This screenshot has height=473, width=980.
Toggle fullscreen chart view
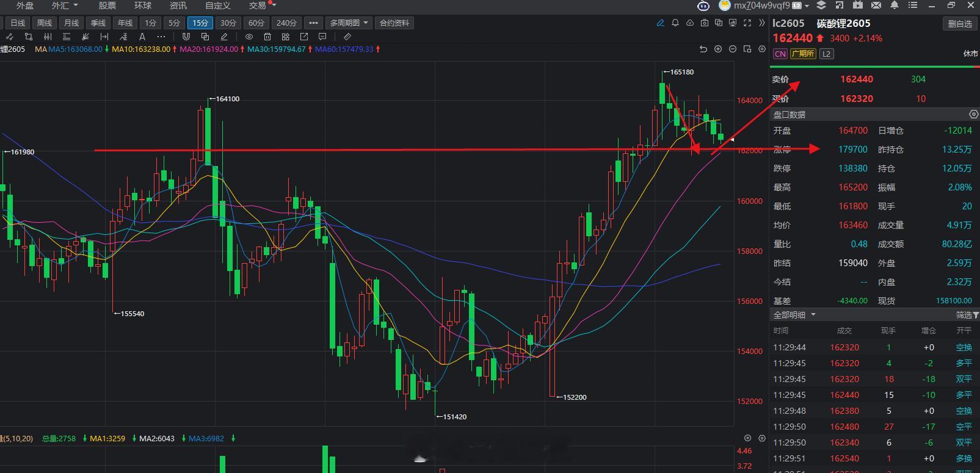click(x=747, y=23)
